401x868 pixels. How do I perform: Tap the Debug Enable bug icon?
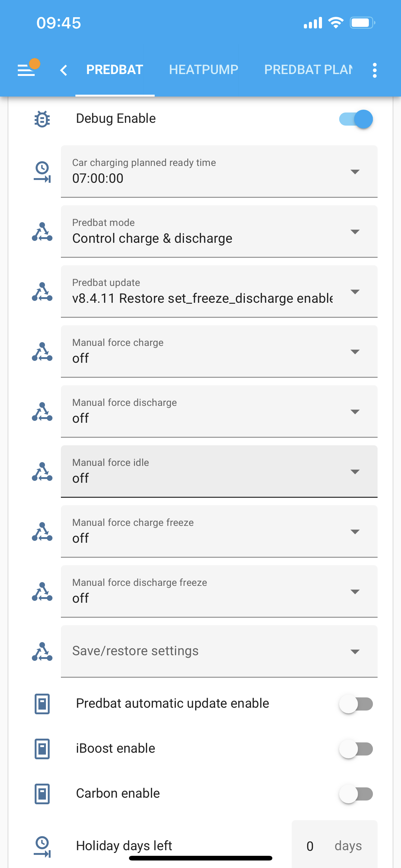42,119
